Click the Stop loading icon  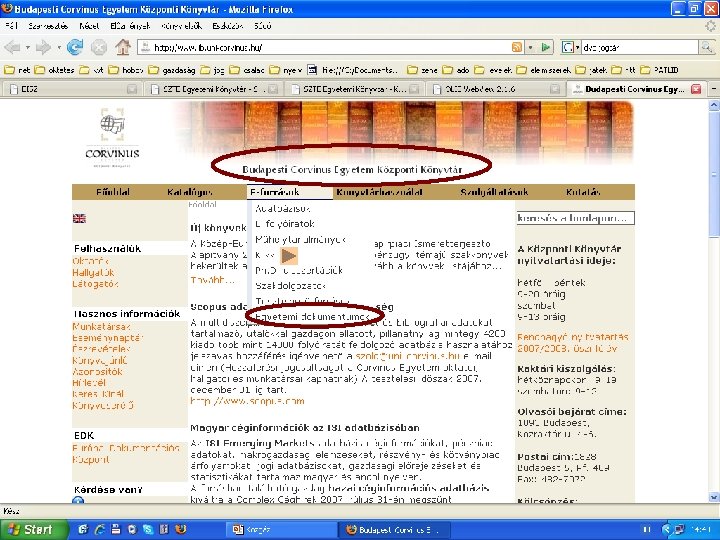(98, 47)
